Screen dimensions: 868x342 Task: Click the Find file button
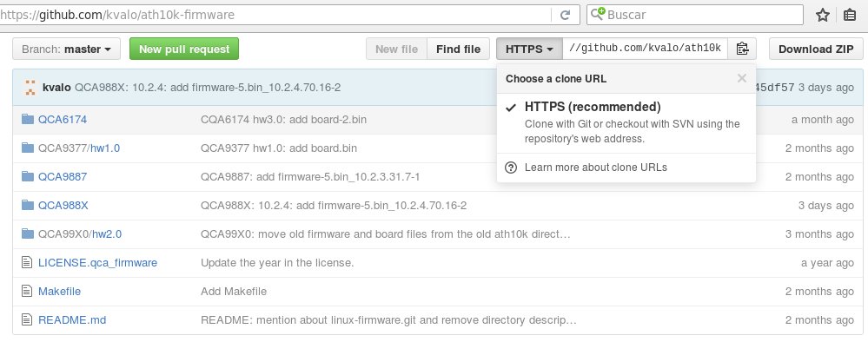pos(458,49)
